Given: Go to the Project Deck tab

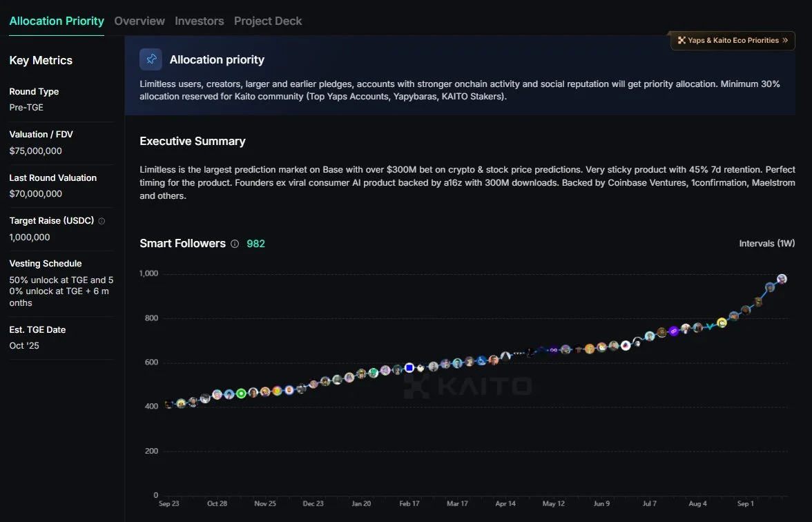Looking at the screenshot, I should 268,21.
